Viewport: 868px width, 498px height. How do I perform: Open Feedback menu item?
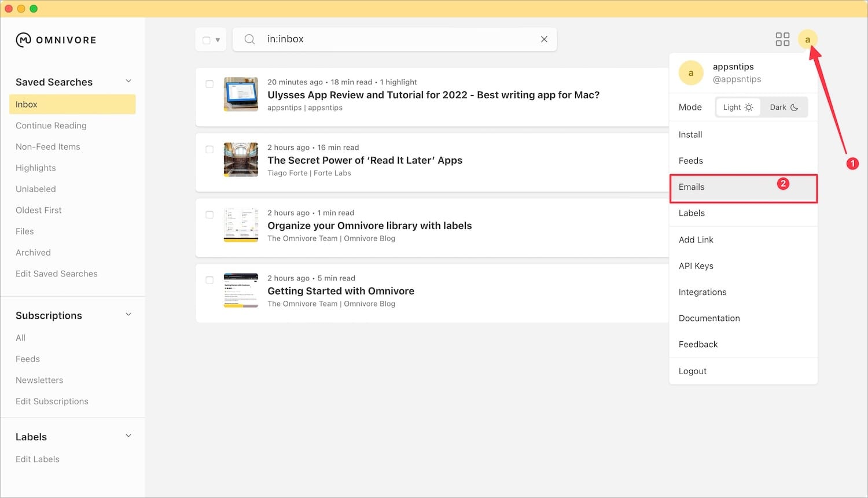(x=743, y=344)
